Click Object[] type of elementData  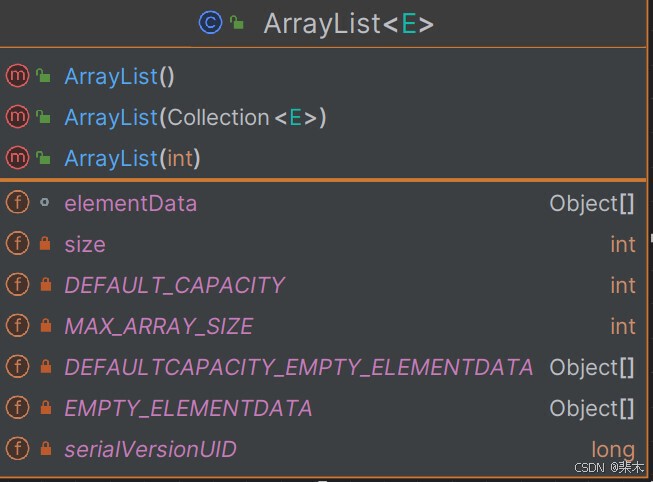(592, 204)
